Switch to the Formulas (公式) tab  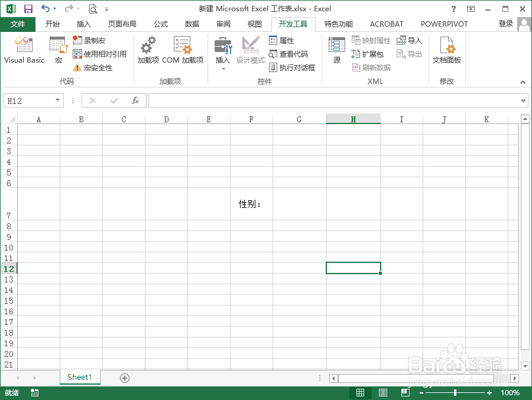[160, 24]
